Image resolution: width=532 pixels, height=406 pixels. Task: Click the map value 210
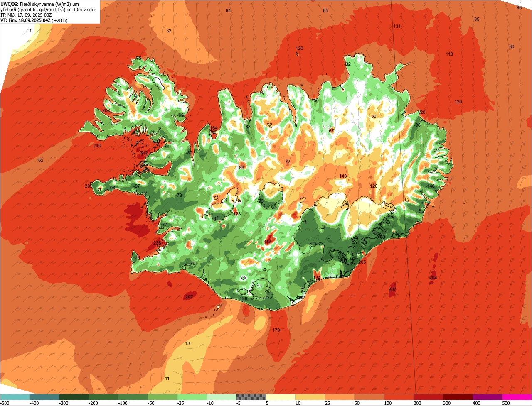coord(97,145)
